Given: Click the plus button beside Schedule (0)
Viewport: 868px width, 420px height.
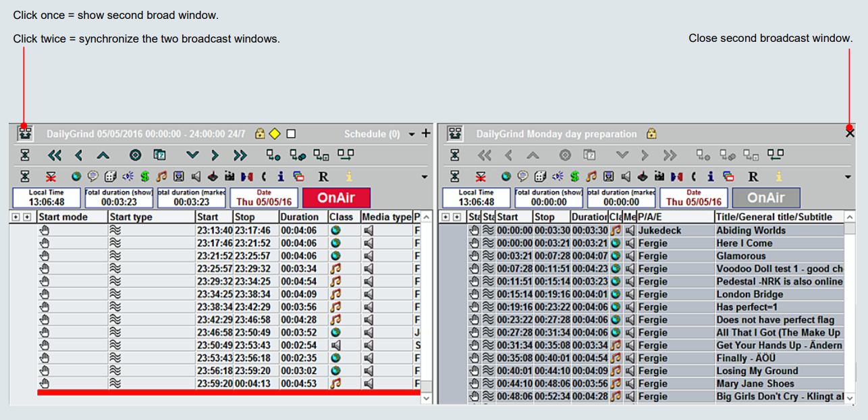Looking at the screenshot, I should pyautogui.click(x=425, y=134).
